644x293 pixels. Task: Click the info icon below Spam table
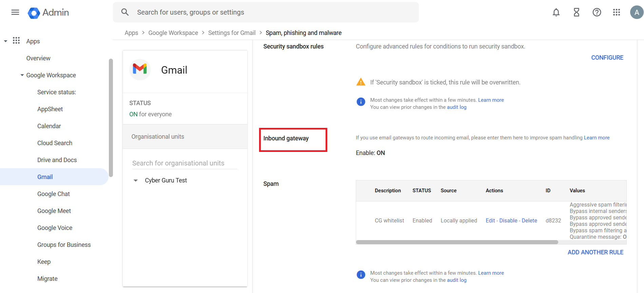(361, 275)
